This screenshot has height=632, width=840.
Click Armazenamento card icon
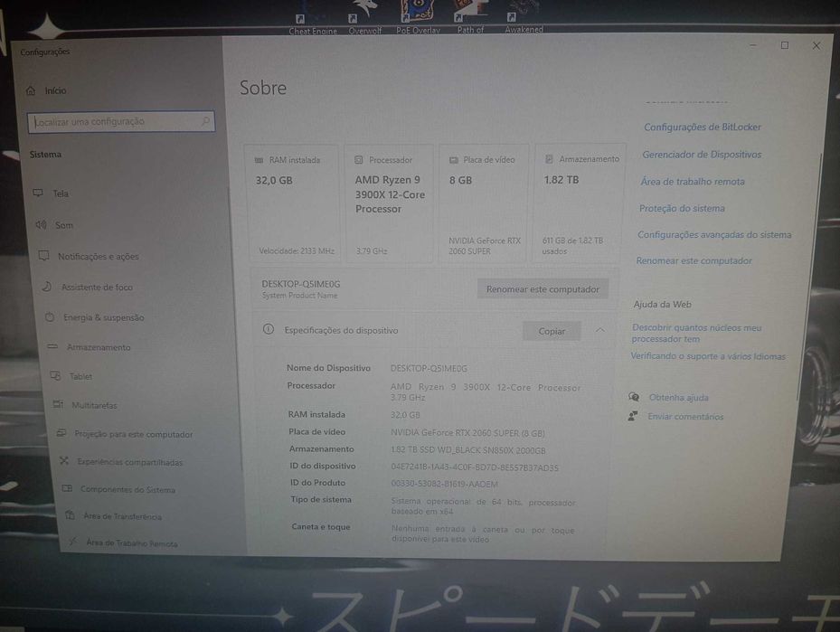click(x=549, y=159)
